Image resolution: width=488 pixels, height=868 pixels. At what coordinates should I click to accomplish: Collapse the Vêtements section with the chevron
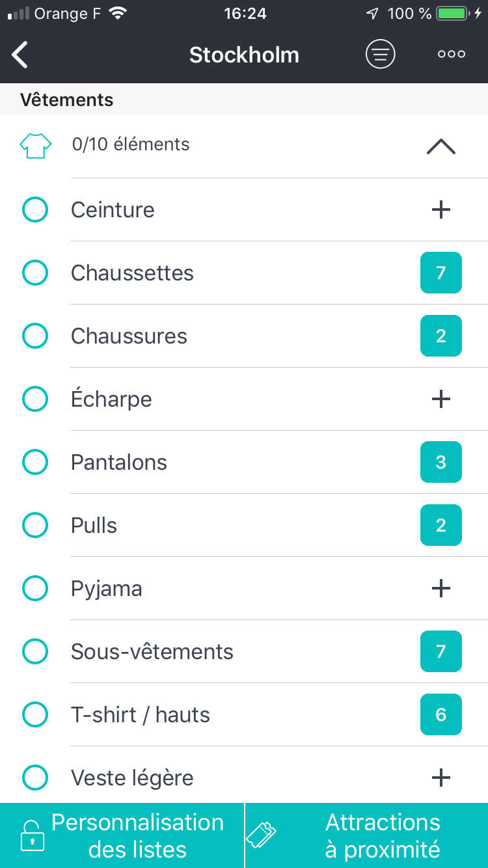pyautogui.click(x=441, y=146)
